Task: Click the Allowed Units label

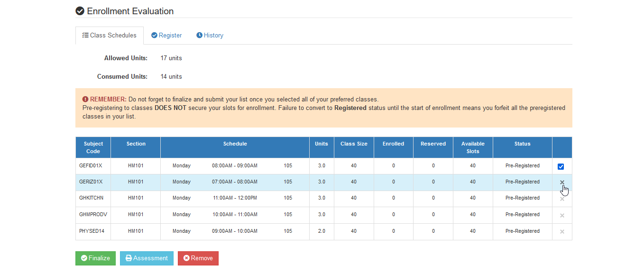Action: tap(126, 58)
